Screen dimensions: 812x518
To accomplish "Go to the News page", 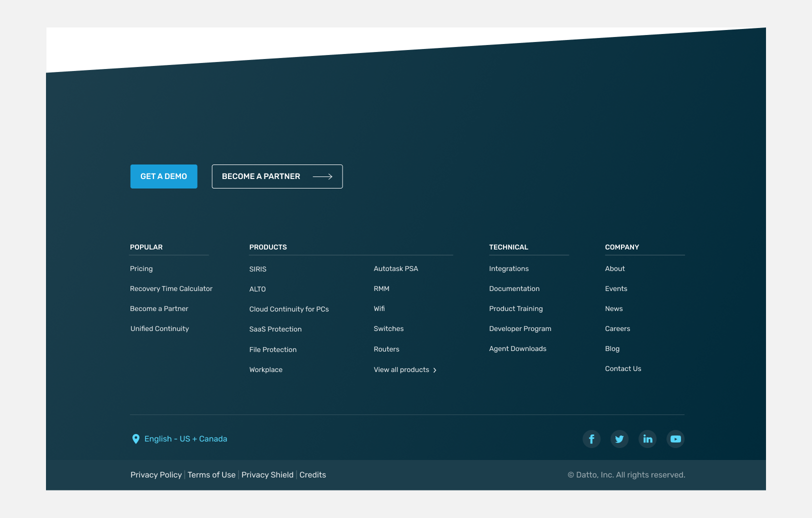I will pyautogui.click(x=614, y=308).
